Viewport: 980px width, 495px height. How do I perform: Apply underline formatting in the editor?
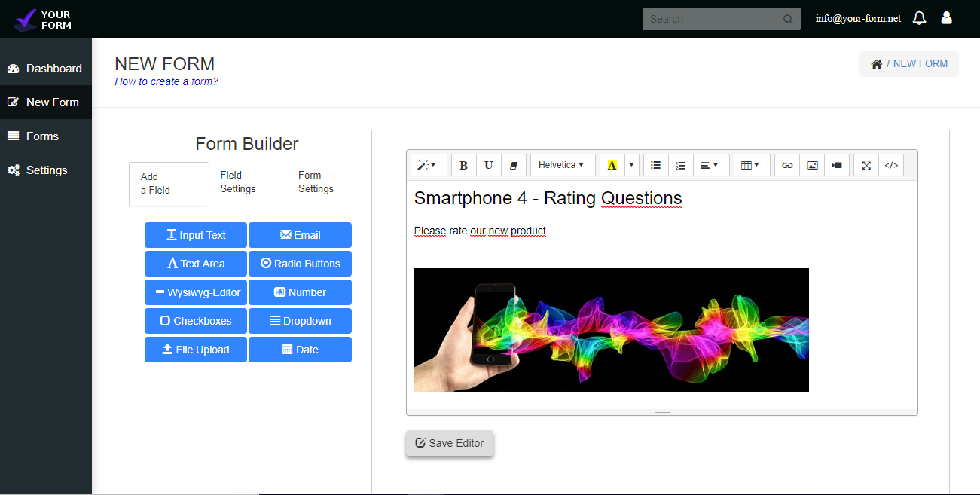pos(488,165)
